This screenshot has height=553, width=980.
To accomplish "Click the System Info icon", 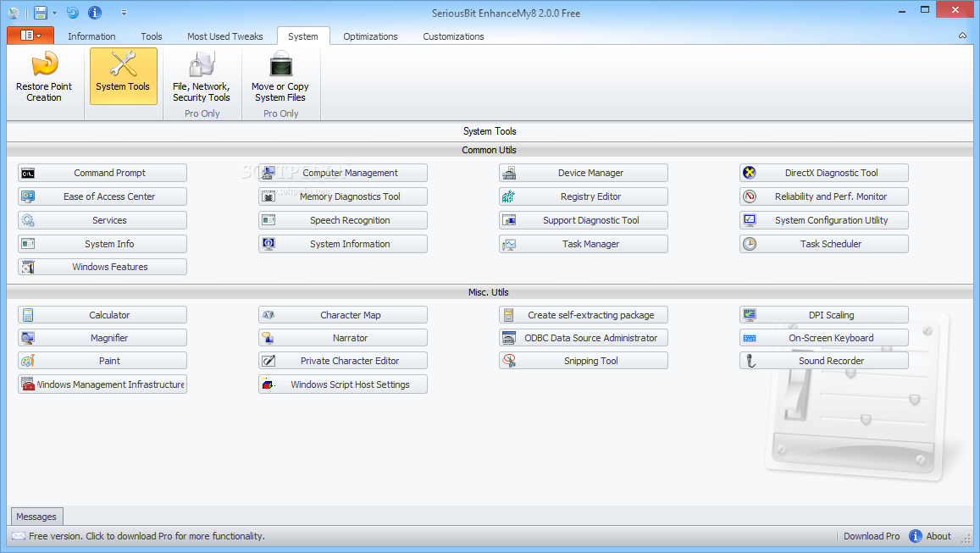I will click(28, 244).
